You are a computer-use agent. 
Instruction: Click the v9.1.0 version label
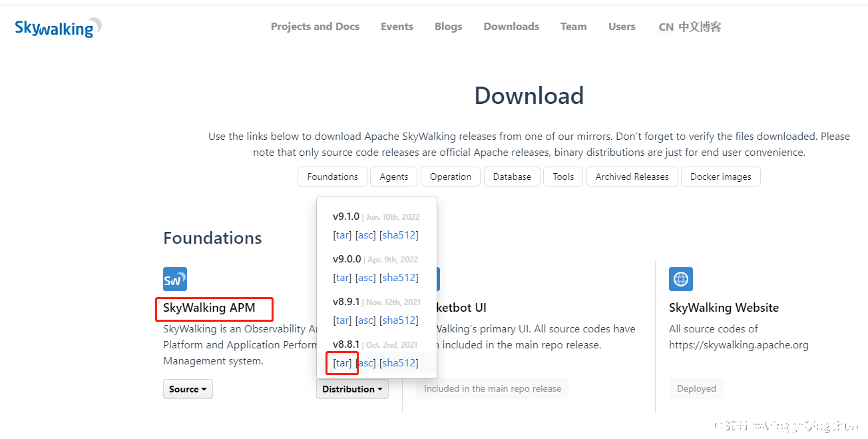pyautogui.click(x=346, y=217)
